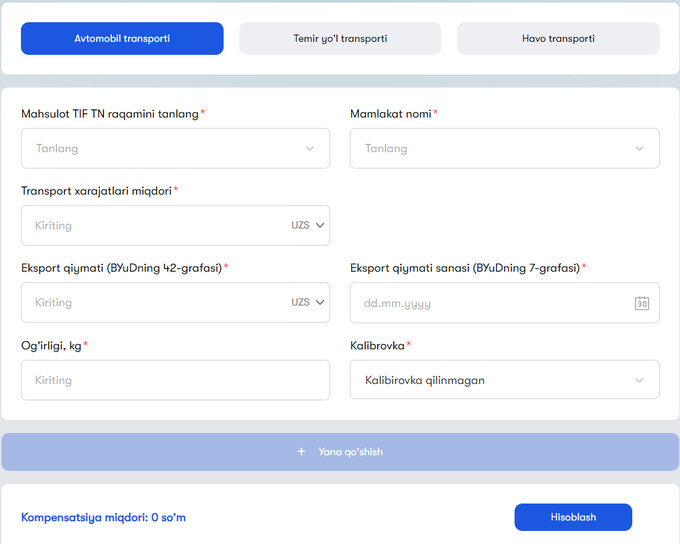Open UZS currency selector for Eksport qiymati
The image size is (680, 544).
[x=308, y=303]
